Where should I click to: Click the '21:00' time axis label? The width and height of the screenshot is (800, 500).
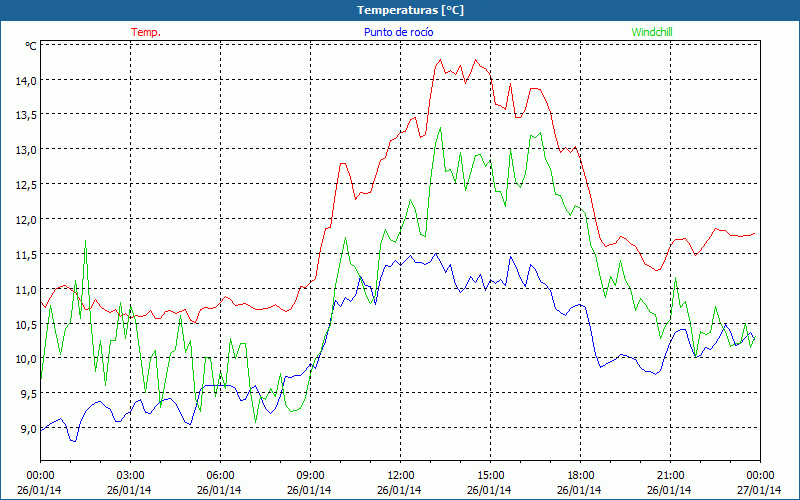[x=670, y=475]
